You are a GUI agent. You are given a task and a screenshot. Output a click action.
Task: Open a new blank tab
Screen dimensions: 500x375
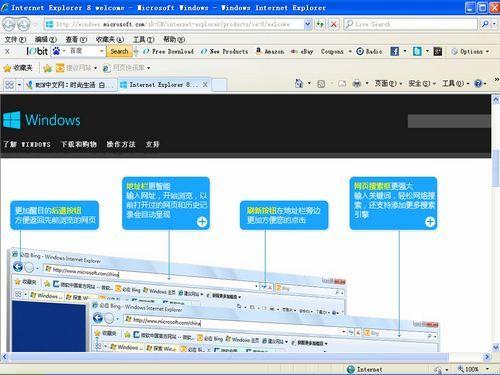coord(219,85)
